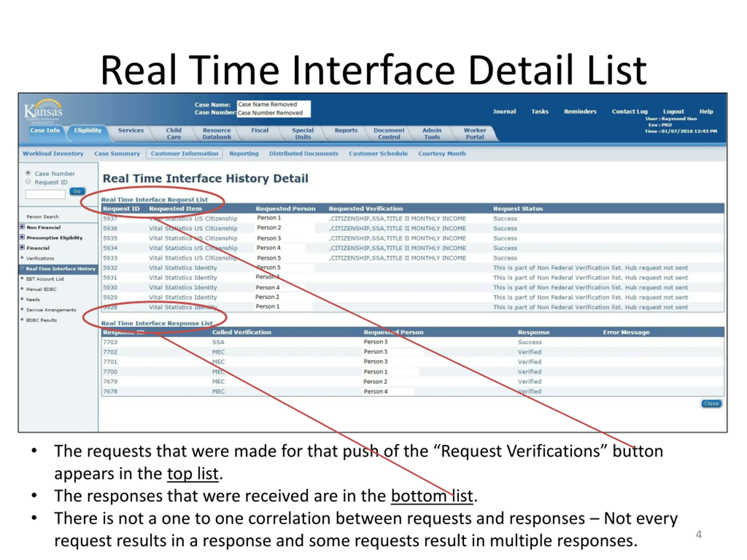The image size is (747, 560).
Task: Click the Case Number header field
Action: [273, 113]
